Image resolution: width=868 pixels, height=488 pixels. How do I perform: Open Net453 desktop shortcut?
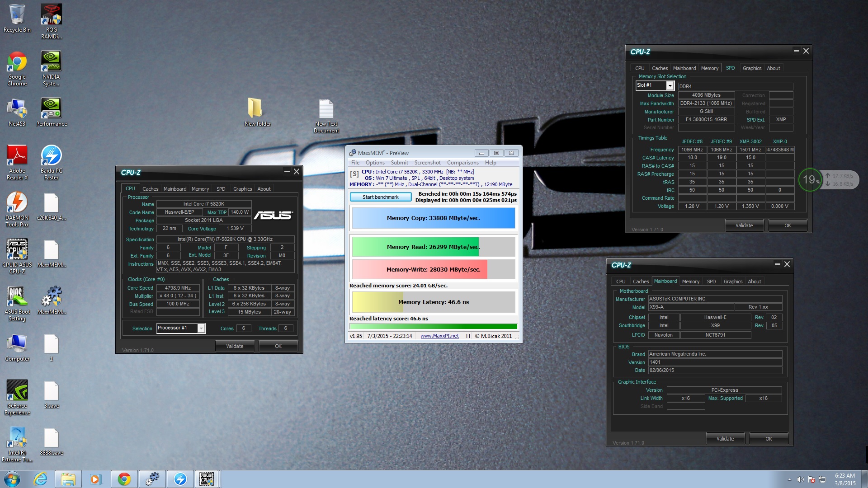coord(17,112)
